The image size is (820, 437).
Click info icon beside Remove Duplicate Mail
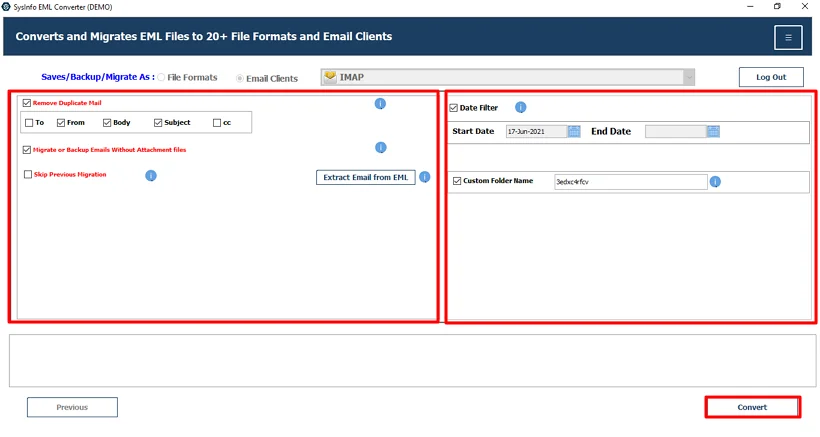[380, 104]
